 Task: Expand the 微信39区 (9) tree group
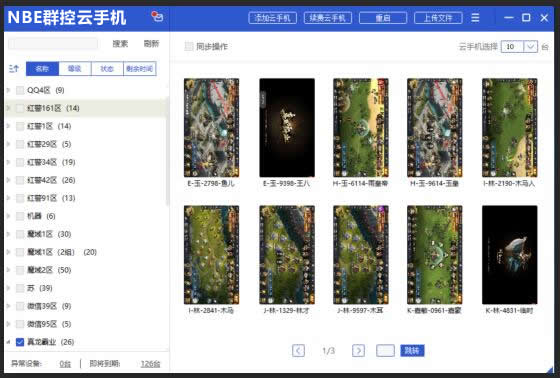pyautogui.click(x=9, y=306)
